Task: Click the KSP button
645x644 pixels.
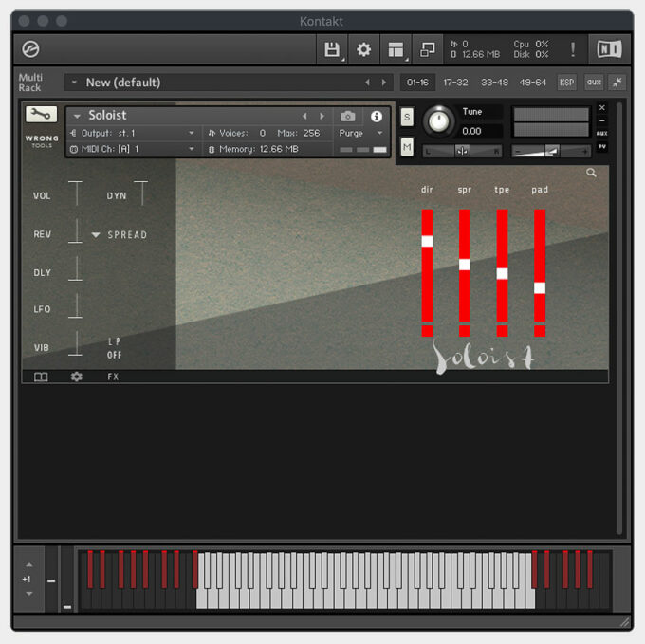Action: [566, 83]
